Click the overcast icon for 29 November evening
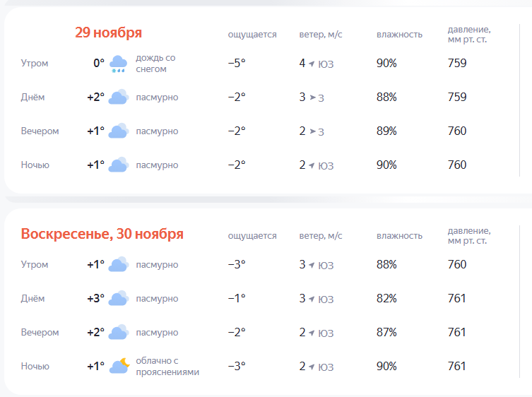The image size is (532, 397). (x=118, y=131)
